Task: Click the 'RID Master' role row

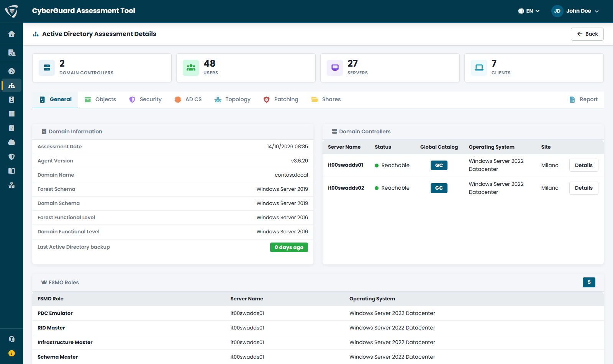Action: [318, 328]
